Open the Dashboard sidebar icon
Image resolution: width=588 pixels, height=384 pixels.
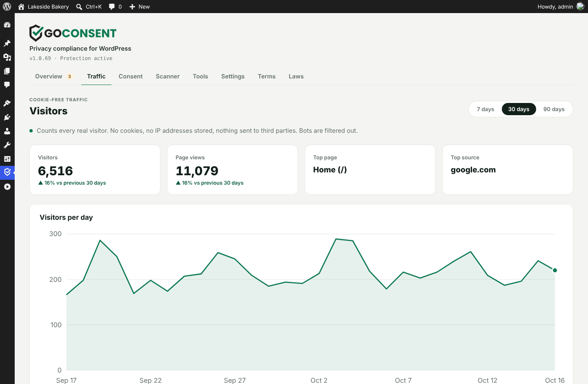(7, 25)
